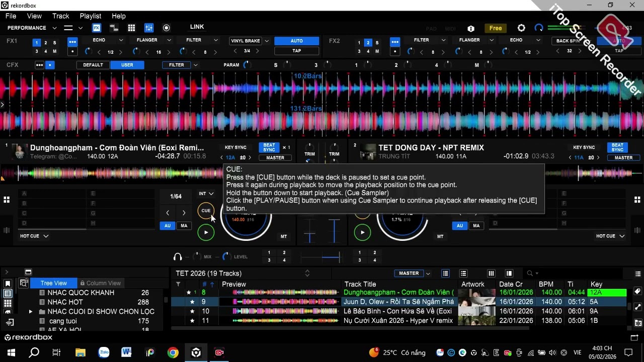
Task: Toggle deck 1 KEY SYNC
Action: (235, 147)
